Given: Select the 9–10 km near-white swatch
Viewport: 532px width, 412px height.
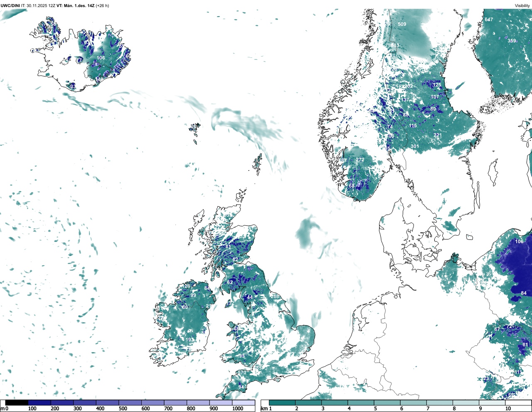Looking at the screenshot, I should coord(492,402).
